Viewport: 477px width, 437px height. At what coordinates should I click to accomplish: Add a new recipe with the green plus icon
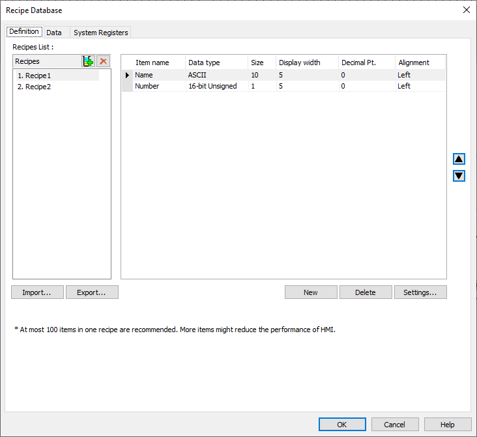[x=88, y=61]
